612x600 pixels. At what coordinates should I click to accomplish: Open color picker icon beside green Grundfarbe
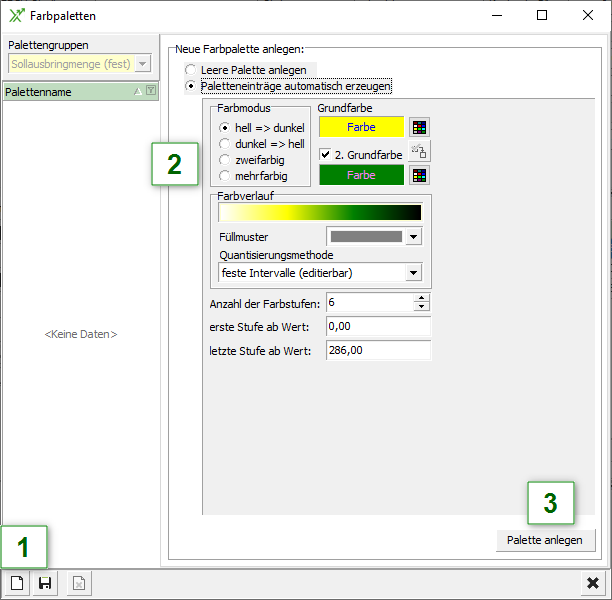420,175
